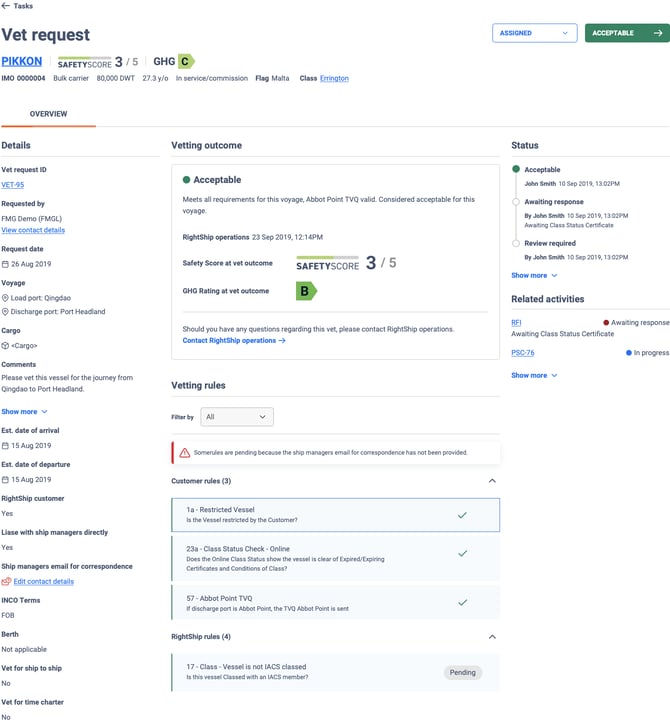Open the PIKKON vessel link
Screen dimensions: 670x723
22,62
